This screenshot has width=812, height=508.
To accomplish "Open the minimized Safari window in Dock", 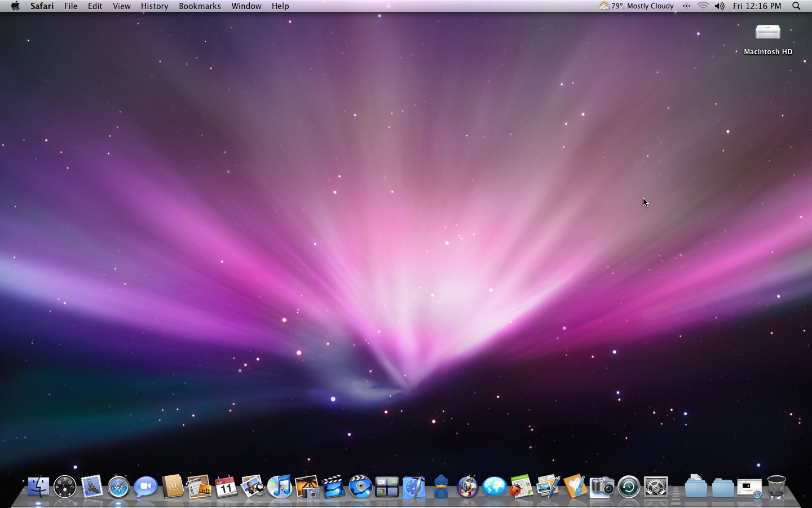I will click(749, 488).
